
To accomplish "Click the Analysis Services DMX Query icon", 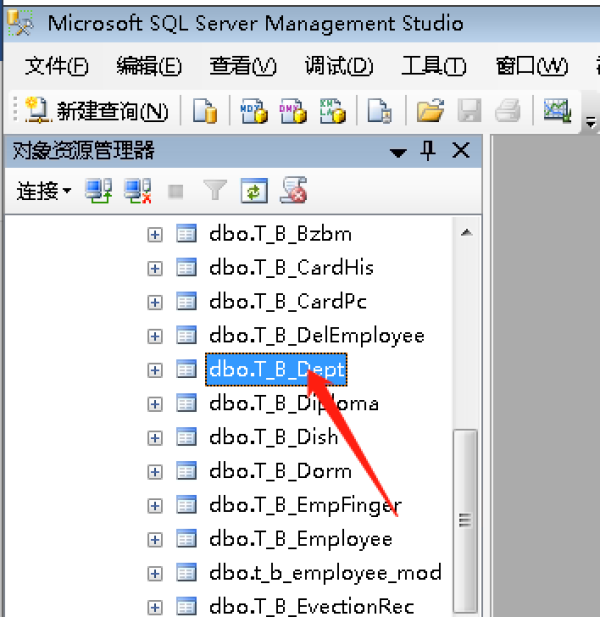I will (293, 111).
